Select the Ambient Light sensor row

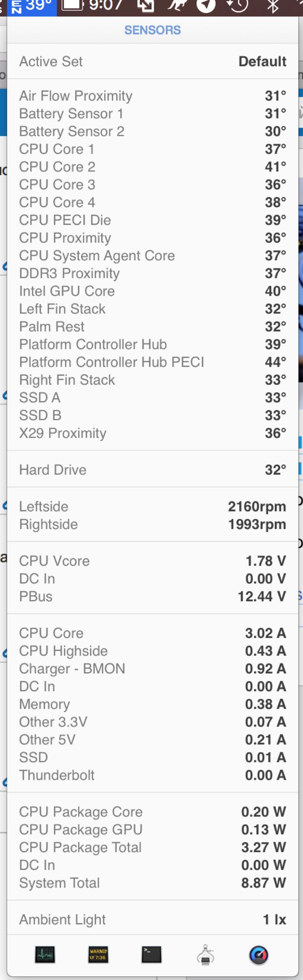point(152,920)
